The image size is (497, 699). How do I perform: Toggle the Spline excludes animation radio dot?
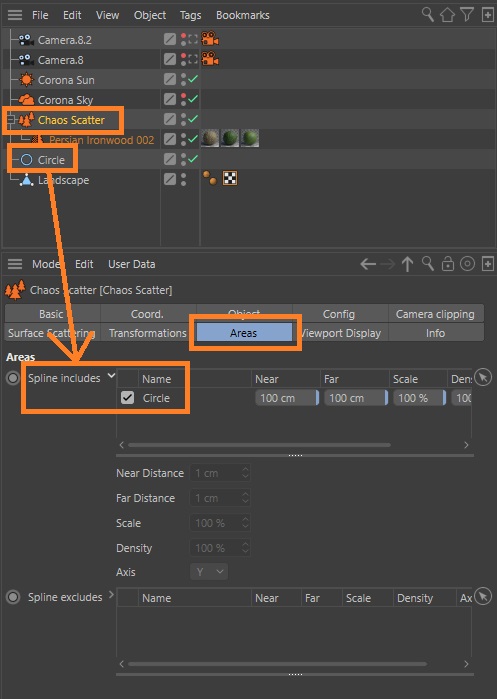[x=13, y=597]
